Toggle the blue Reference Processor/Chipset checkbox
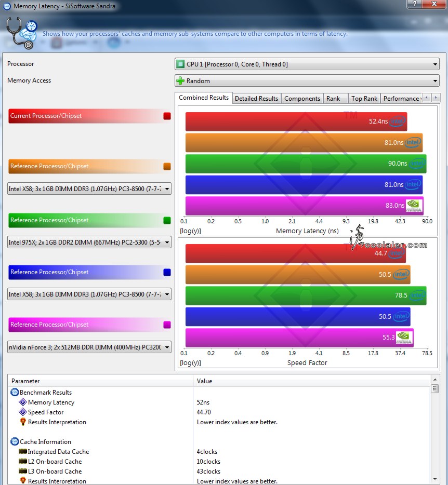This screenshot has height=485, width=448. (167, 272)
